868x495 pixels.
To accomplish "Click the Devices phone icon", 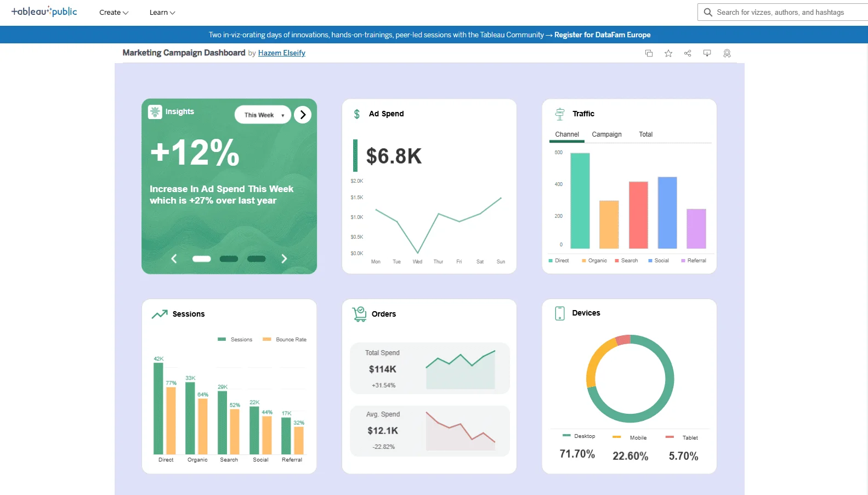I will pos(560,313).
